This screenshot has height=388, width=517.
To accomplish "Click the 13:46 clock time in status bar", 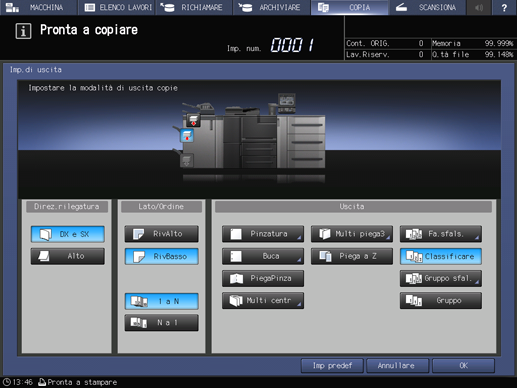I will point(23,382).
